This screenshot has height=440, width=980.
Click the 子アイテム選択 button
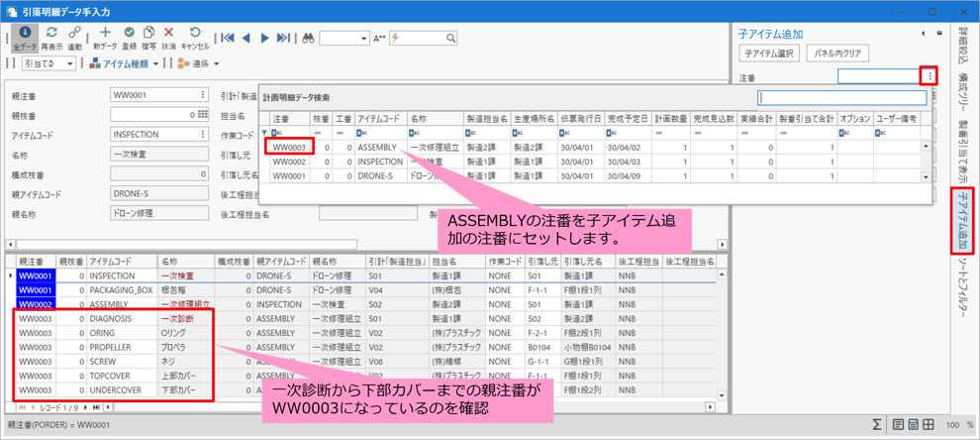pyautogui.click(x=768, y=54)
